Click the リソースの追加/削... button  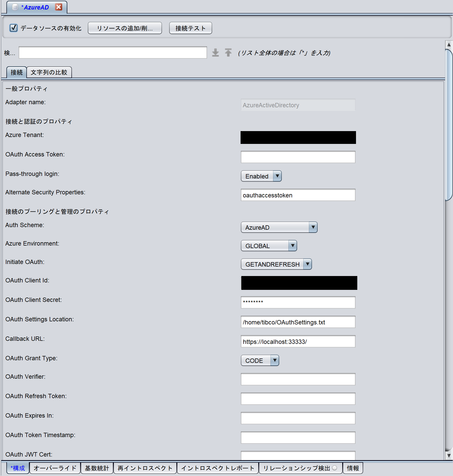coord(125,28)
